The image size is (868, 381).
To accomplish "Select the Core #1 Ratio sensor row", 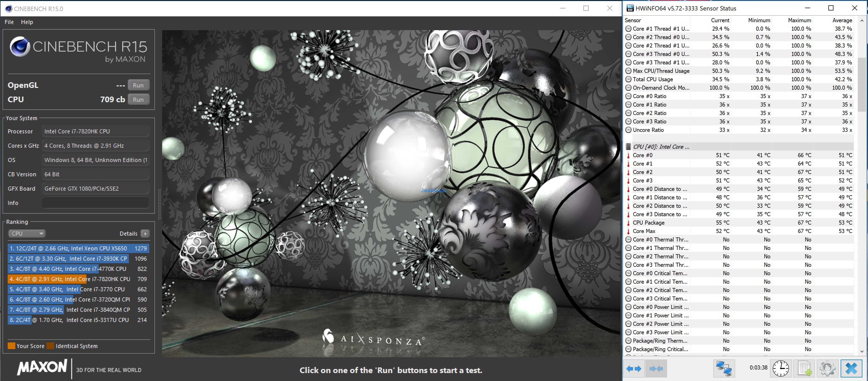I will pyautogui.click(x=739, y=105).
